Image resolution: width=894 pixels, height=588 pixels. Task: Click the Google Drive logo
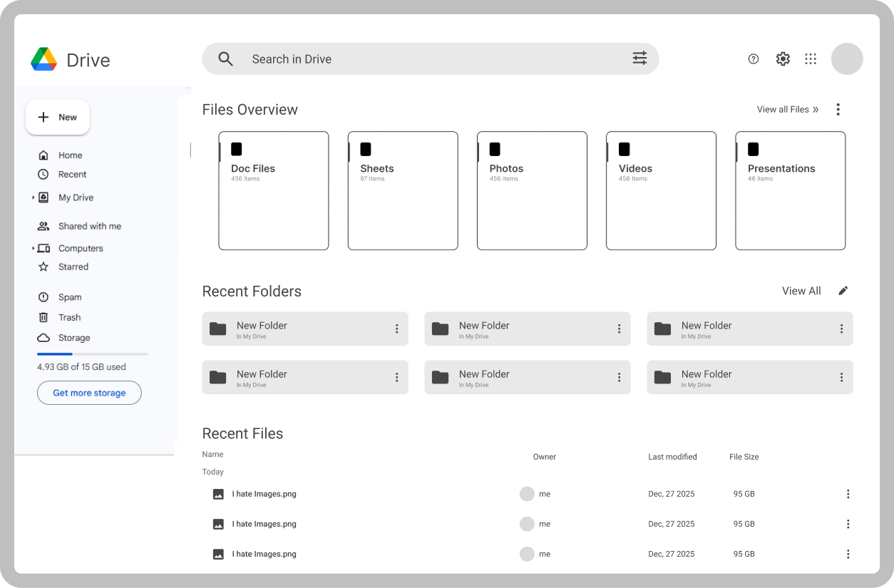coord(44,59)
